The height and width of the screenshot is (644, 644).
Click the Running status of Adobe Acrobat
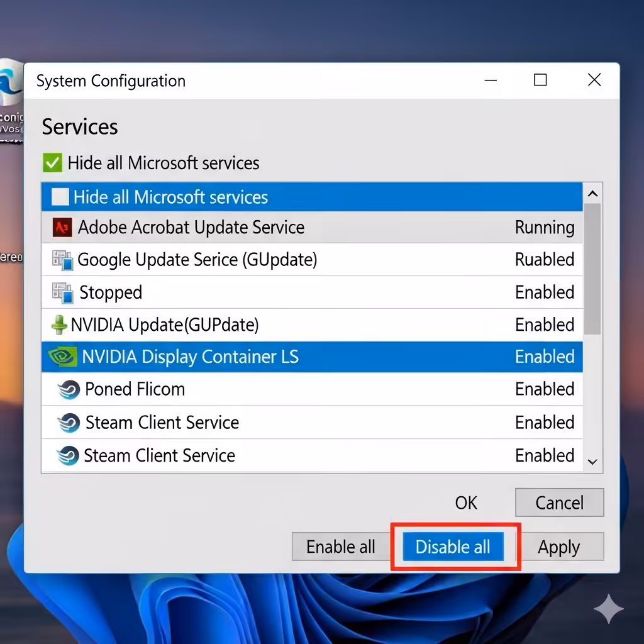point(545,228)
